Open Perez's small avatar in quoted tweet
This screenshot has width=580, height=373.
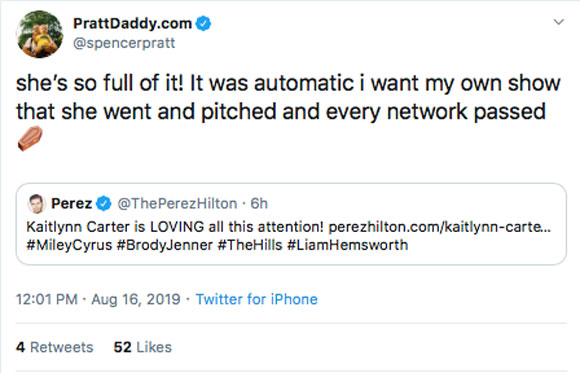coord(36,204)
